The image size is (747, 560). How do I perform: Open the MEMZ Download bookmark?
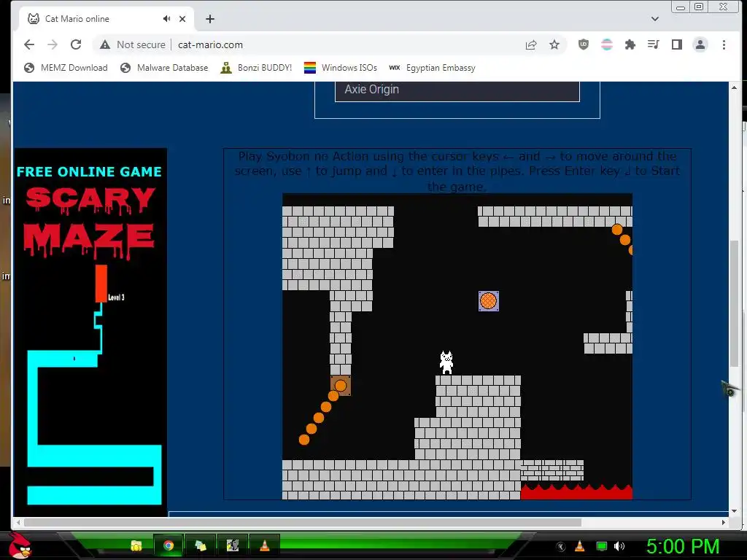66,68
